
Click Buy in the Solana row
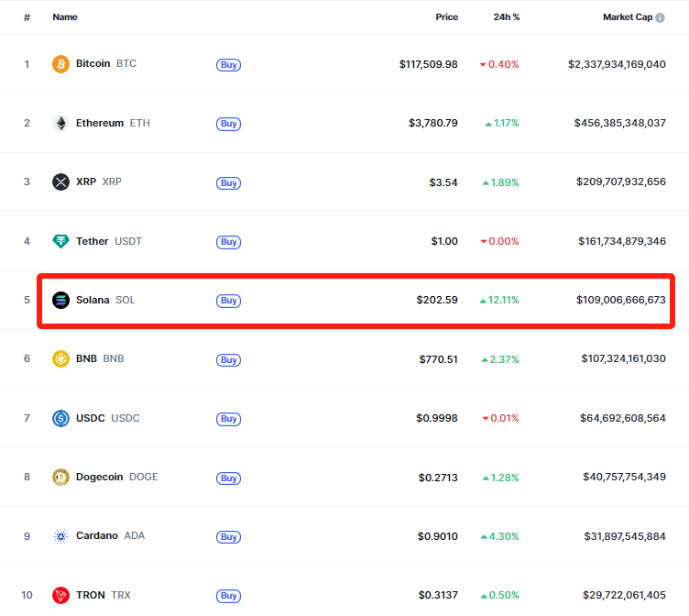[x=228, y=301]
